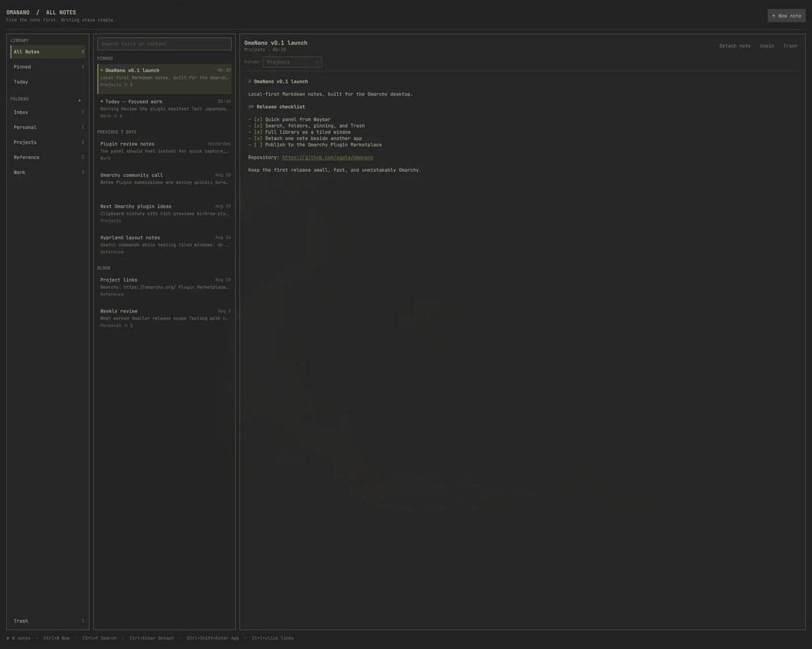This screenshot has height=649, width=812.
Task: Add a new folder with the plus icon
Action: pos(79,99)
